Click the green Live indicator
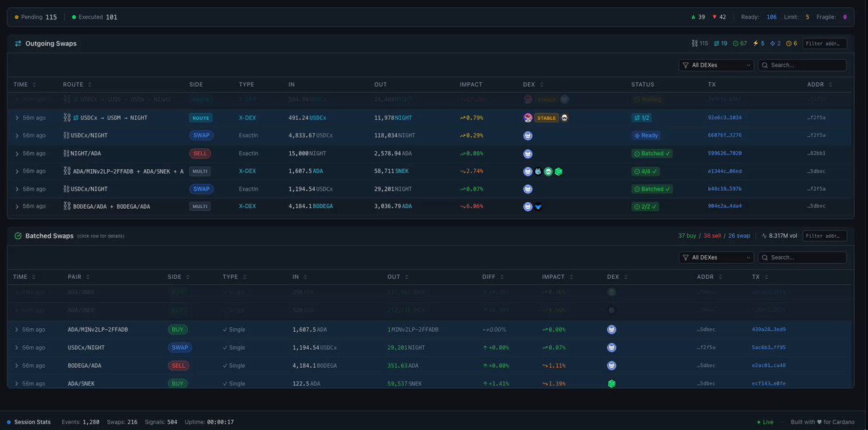Viewport: 868px width, 430px height. [x=765, y=421]
